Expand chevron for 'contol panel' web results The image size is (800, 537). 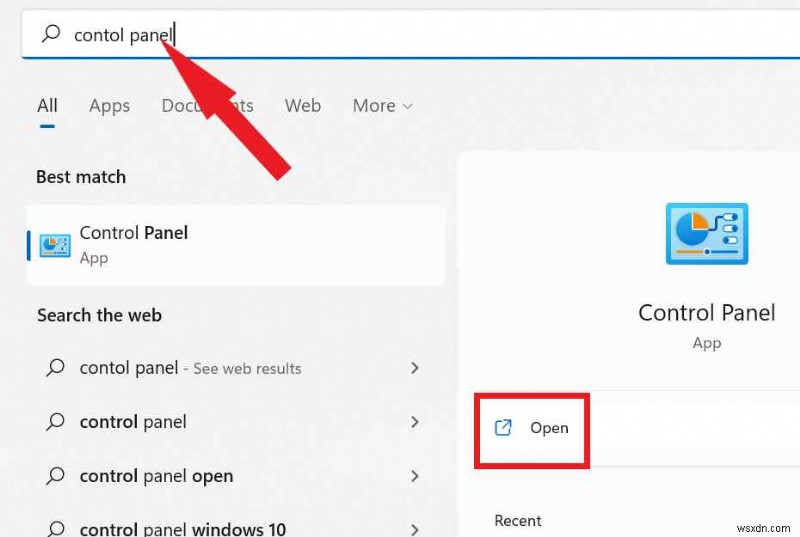coord(415,368)
